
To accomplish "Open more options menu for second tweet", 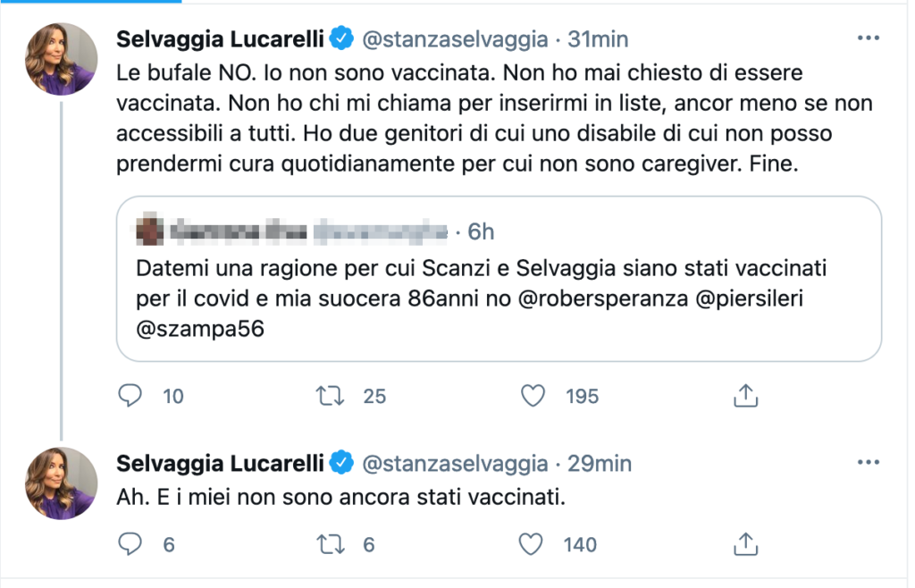I will (868, 463).
